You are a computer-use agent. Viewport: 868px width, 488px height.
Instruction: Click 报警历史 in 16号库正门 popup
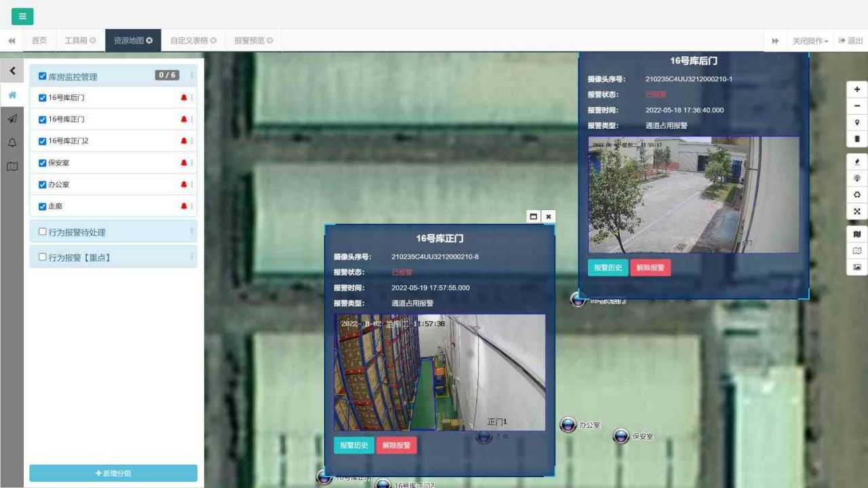pyautogui.click(x=354, y=445)
